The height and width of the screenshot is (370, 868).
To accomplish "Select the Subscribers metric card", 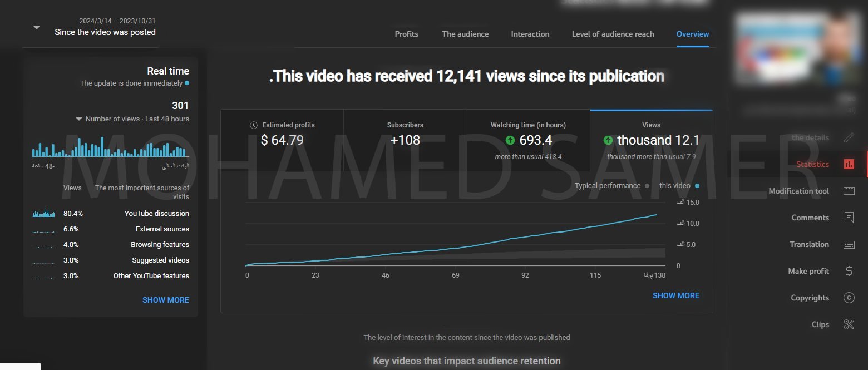I will pos(405,141).
